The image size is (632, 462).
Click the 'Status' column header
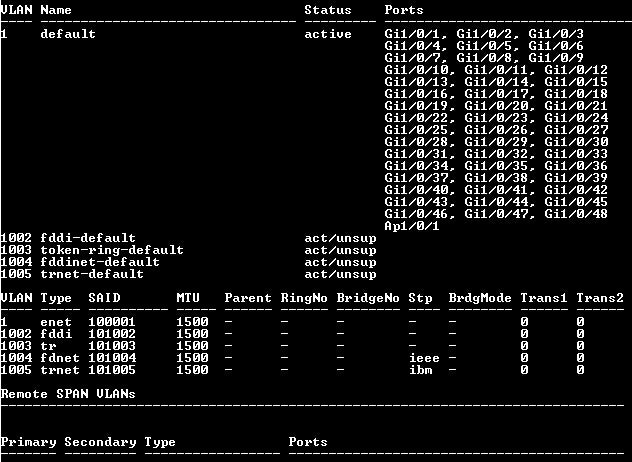(x=328, y=10)
